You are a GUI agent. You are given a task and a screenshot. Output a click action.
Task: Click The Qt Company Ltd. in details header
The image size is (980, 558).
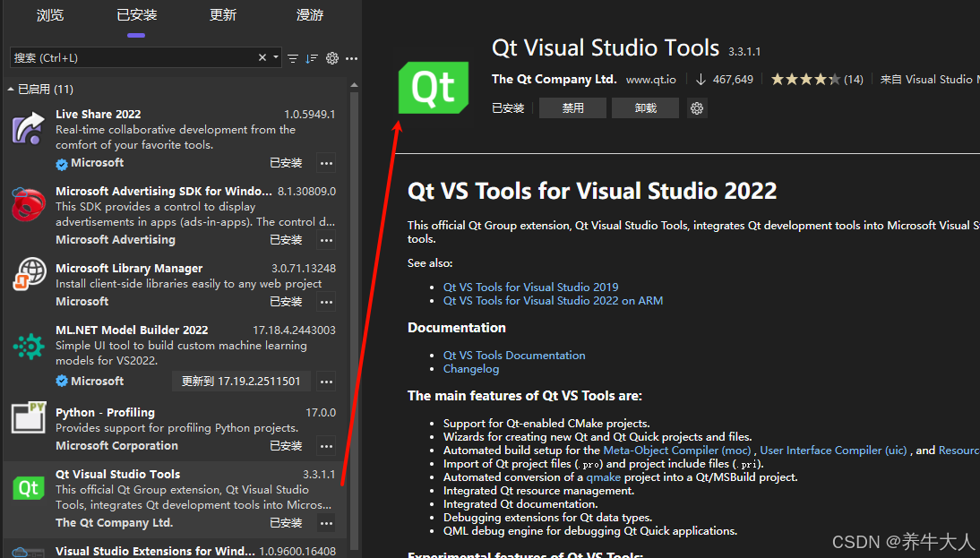[x=554, y=80]
